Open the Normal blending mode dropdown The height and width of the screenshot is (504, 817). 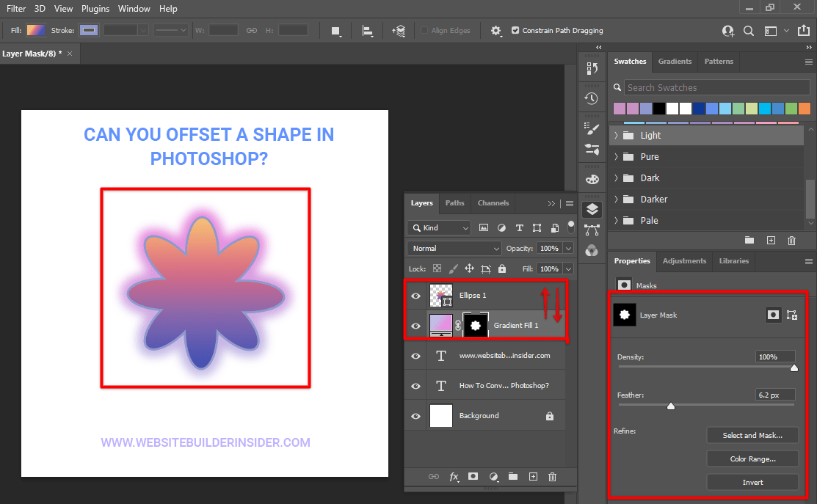453,248
